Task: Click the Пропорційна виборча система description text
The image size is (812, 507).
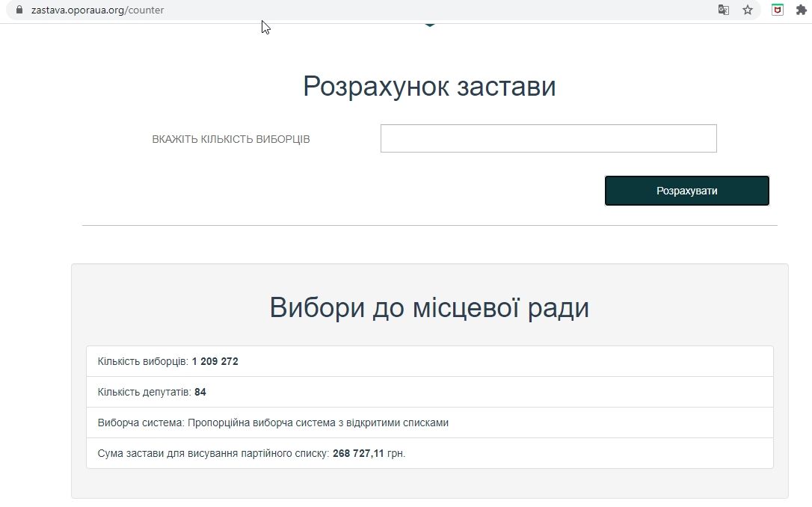Action: [x=318, y=423]
